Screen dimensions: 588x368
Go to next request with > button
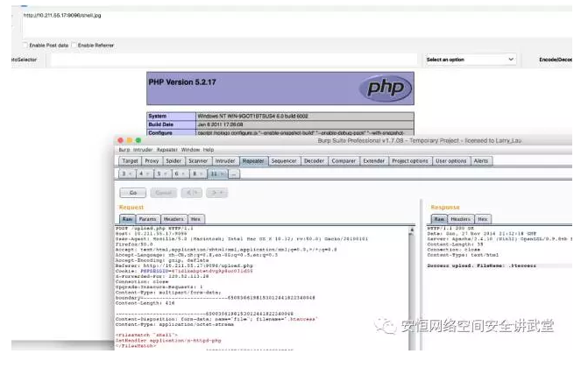(x=216, y=193)
